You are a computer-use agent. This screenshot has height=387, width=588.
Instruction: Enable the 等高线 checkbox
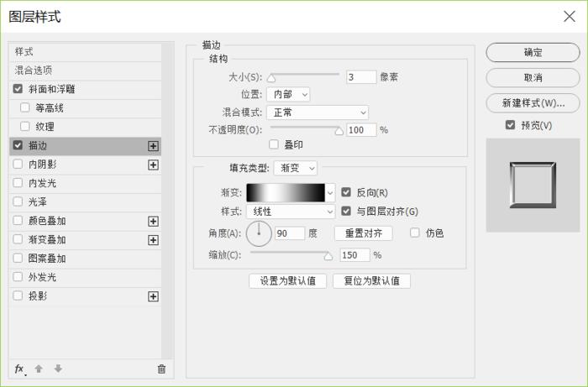(24, 107)
